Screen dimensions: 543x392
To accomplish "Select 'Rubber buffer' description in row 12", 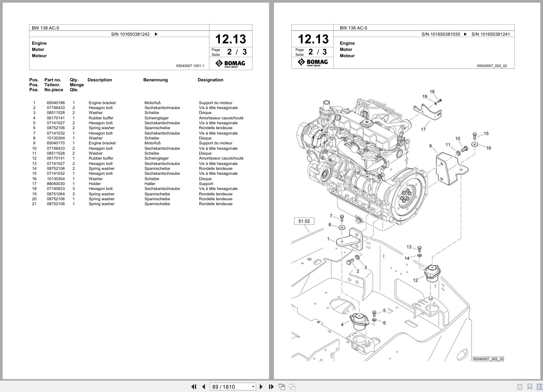I will pyautogui.click(x=101, y=158).
